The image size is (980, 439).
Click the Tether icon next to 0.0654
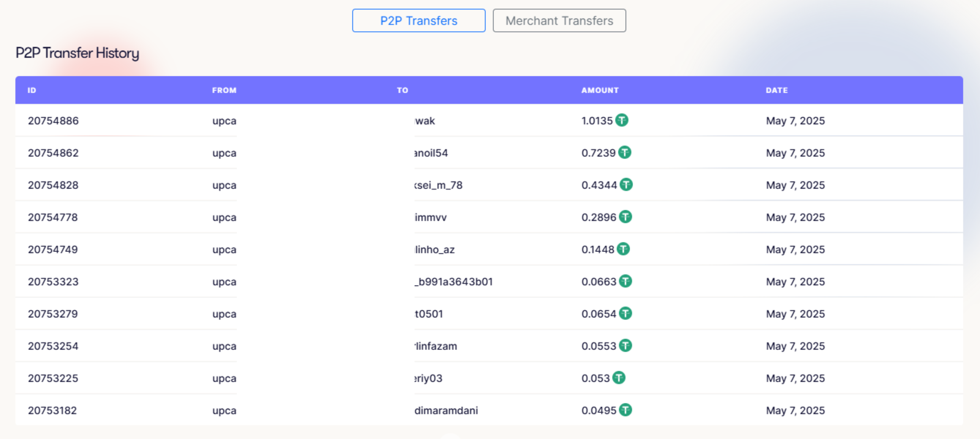pyautogui.click(x=625, y=314)
